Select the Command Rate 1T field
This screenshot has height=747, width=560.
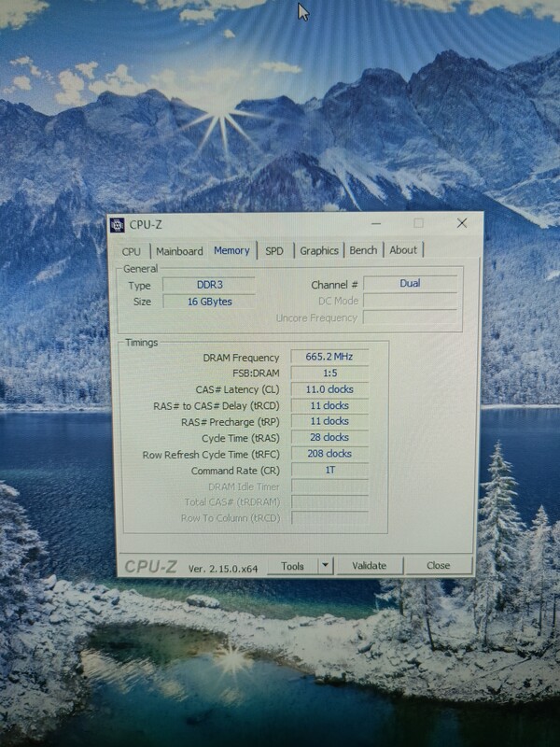click(329, 470)
